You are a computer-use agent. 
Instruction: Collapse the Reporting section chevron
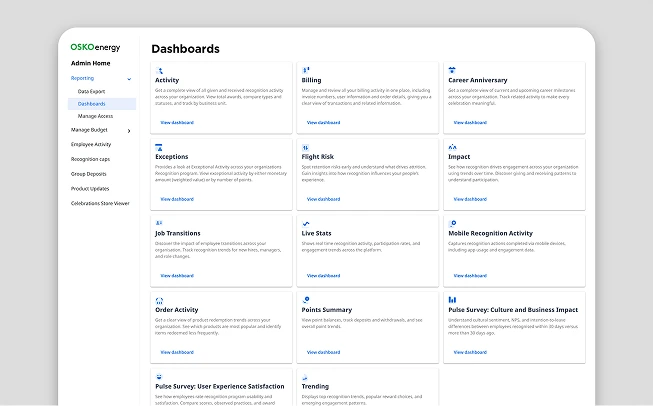coord(129,79)
